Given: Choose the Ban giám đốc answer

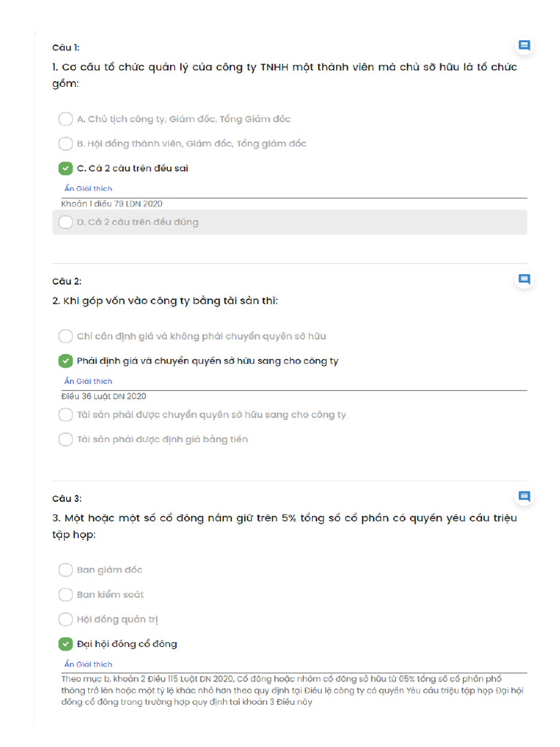Looking at the screenshot, I should coord(66,570).
